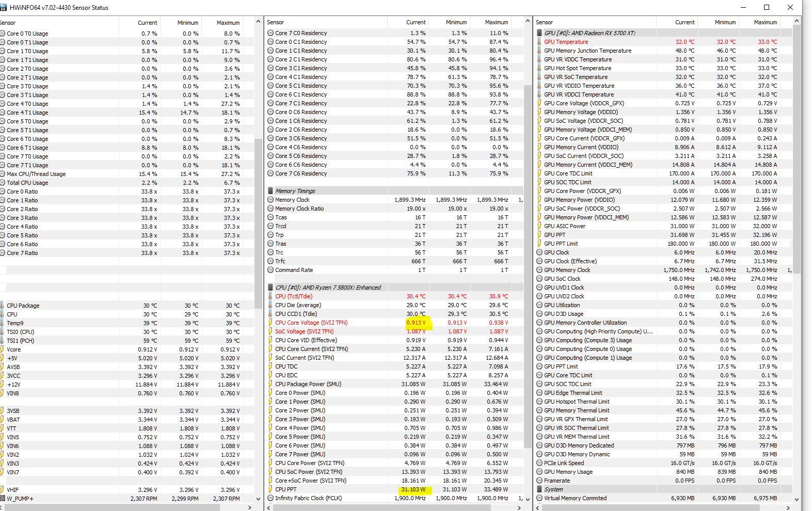Click the HWiNFO64 app icon in title bar

click(x=3, y=8)
